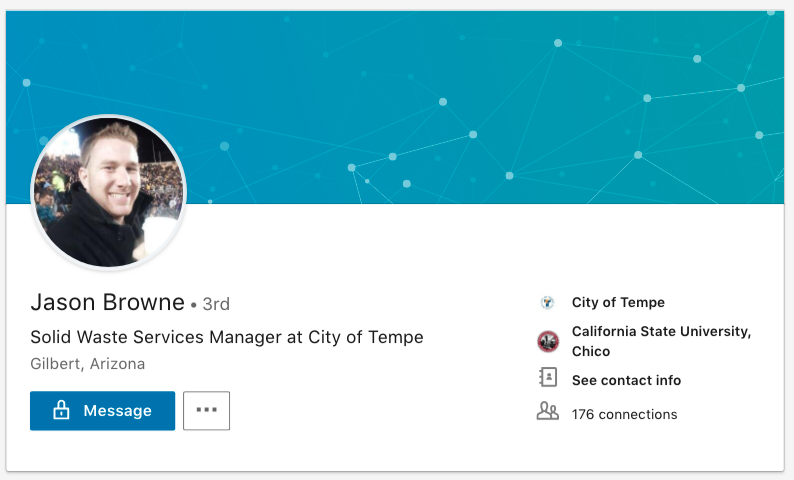Click the Jason Browne name heading
Screen dimensions: 794x480
108,302
